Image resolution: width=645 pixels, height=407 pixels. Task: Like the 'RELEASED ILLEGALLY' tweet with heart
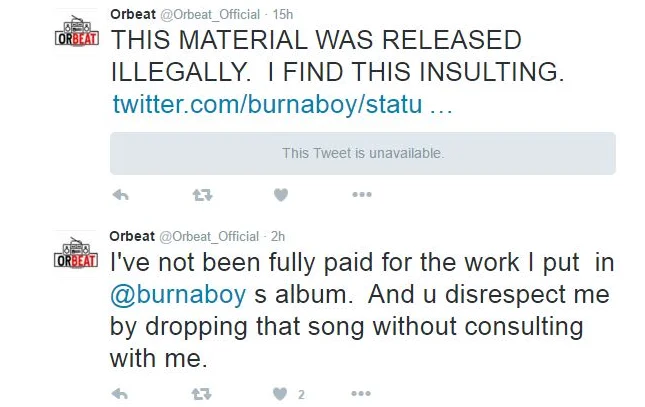point(281,194)
